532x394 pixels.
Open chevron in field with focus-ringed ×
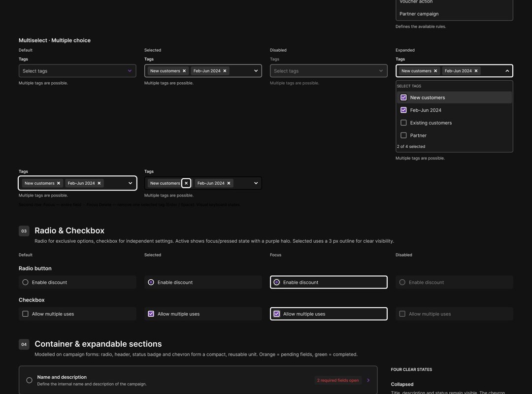(x=256, y=183)
